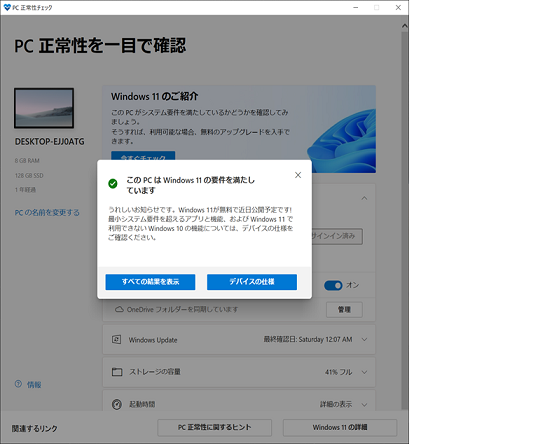This screenshot has height=444, width=538.
Task: Minimize the PC 正常性チェック window
Action: pos(355,7)
